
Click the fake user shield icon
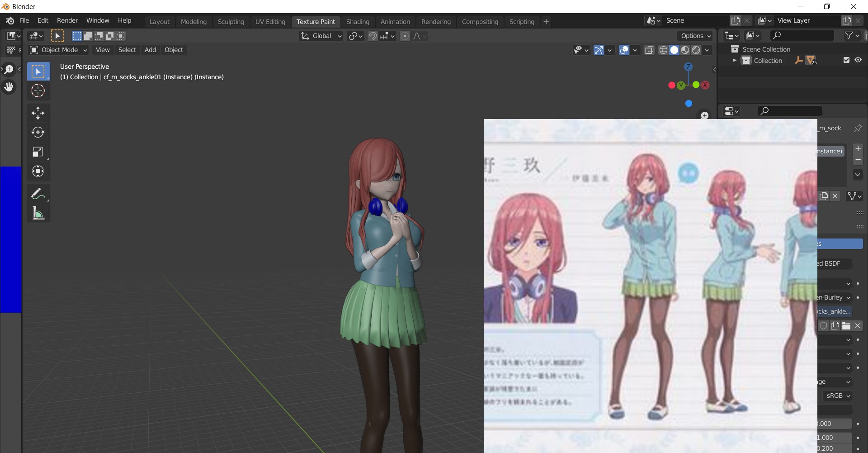click(x=824, y=326)
